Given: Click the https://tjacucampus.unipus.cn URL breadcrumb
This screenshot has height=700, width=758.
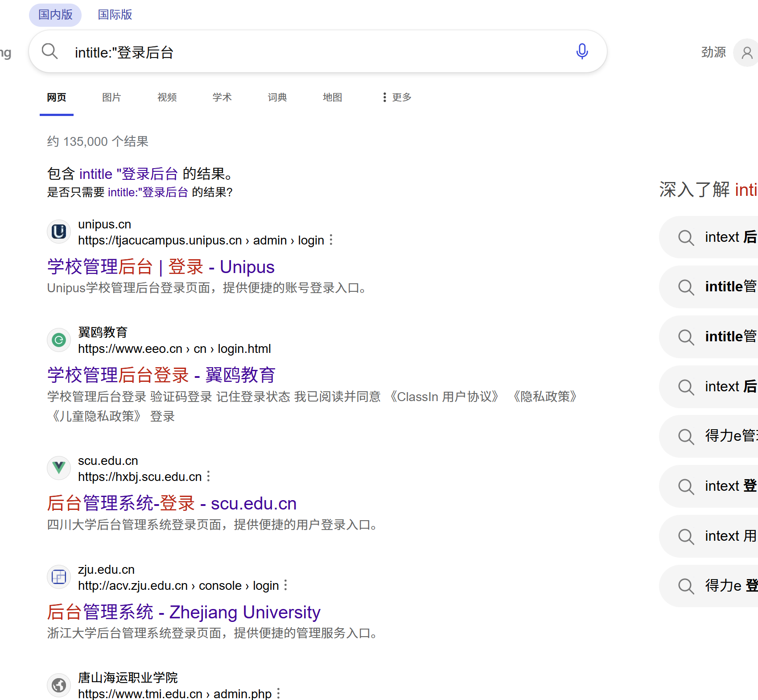Looking at the screenshot, I should pyautogui.click(x=201, y=240).
